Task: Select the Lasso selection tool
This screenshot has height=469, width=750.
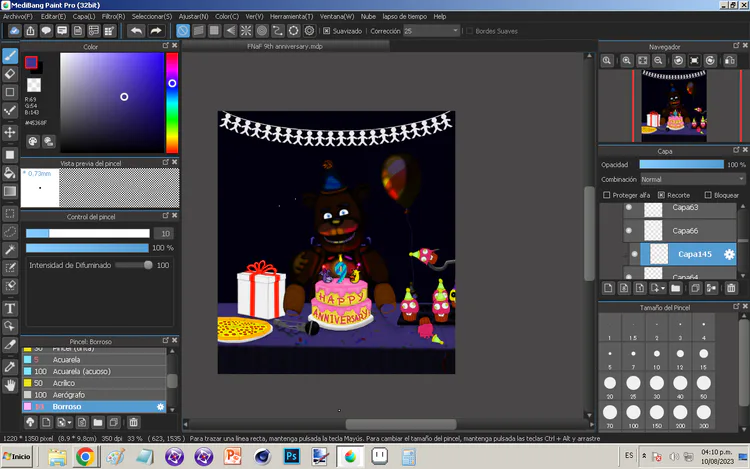Action: point(10,232)
